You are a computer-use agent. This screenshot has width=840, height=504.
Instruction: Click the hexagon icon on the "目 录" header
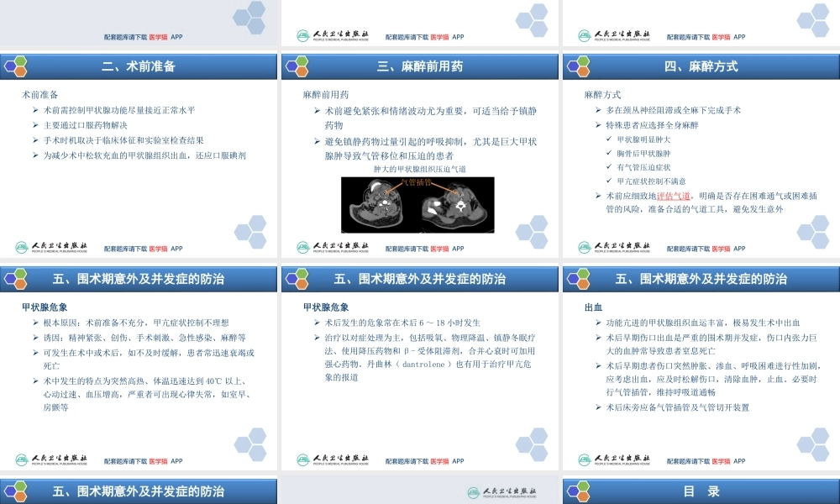580,490
